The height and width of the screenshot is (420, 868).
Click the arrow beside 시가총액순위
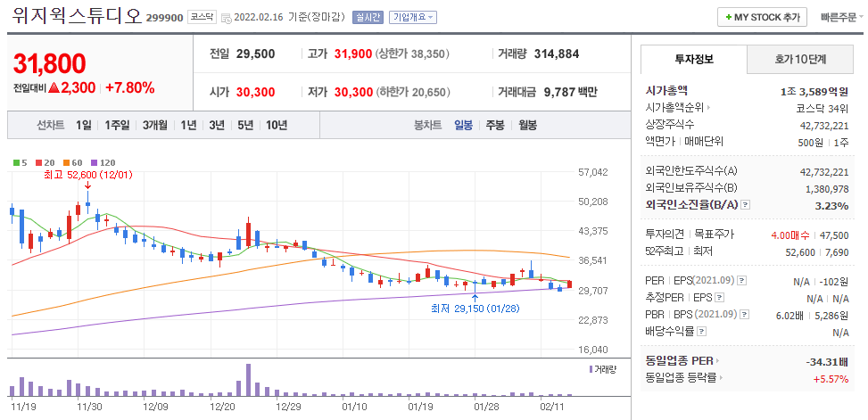pyautogui.click(x=709, y=108)
